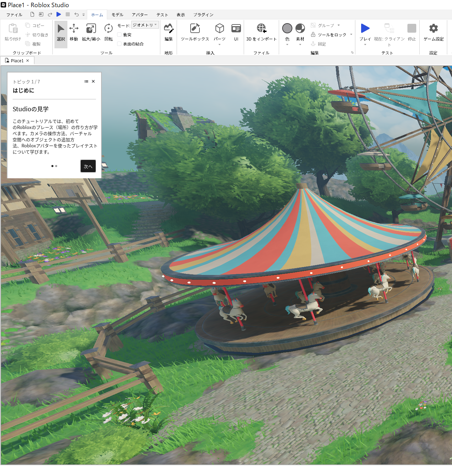This screenshot has width=452, height=476.
Task: Switch to the プラグイン tab
Action: pos(204,15)
